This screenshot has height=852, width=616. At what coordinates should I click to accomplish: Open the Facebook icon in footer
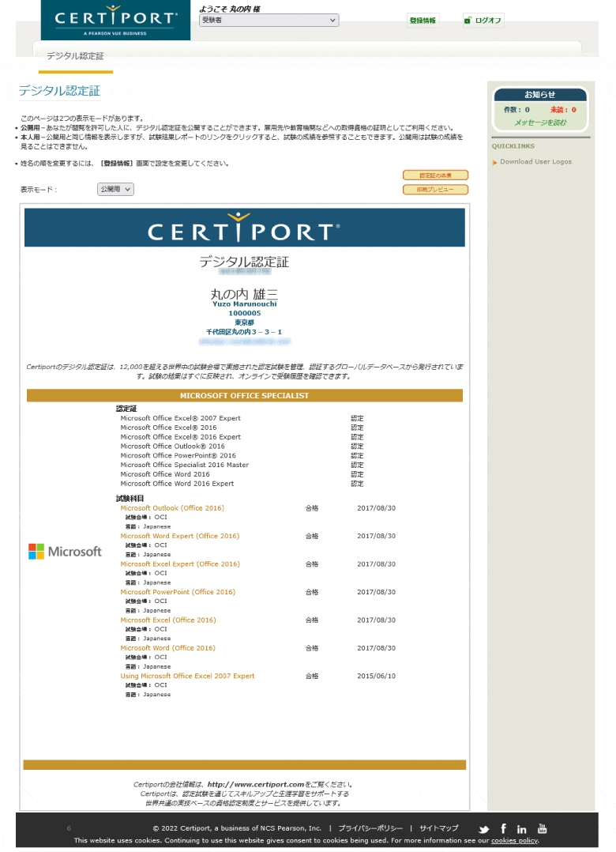503,828
